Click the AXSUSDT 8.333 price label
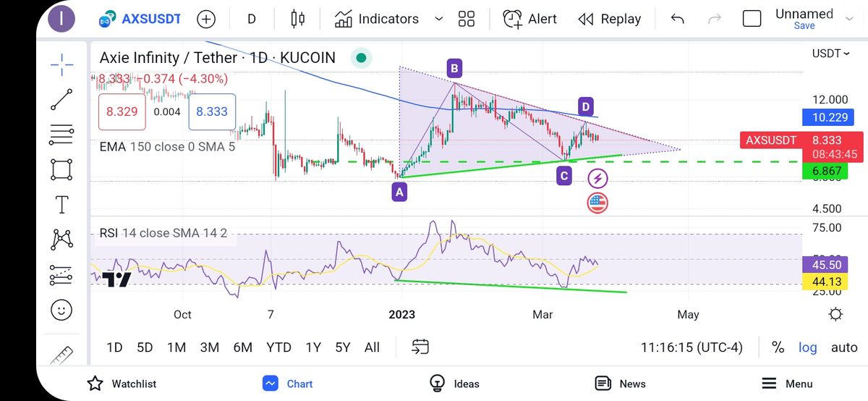Image resolution: width=868 pixels, height=401 pixels. [801, 140]
